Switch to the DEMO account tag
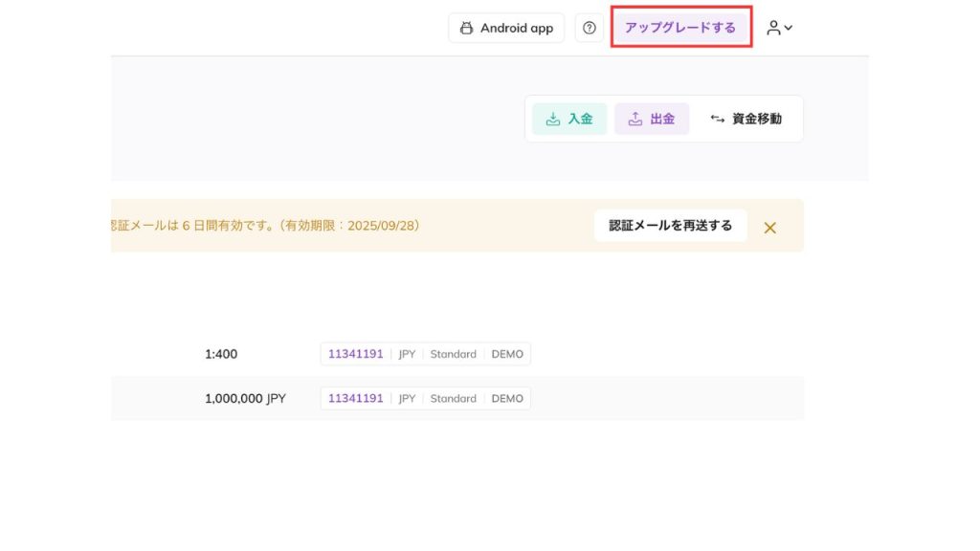 [507, 353]
